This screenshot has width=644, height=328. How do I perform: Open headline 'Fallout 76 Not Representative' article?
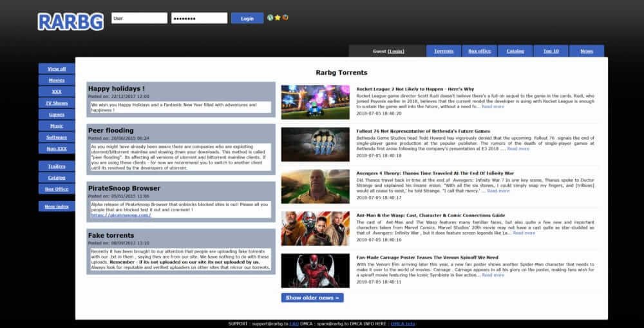423,131
